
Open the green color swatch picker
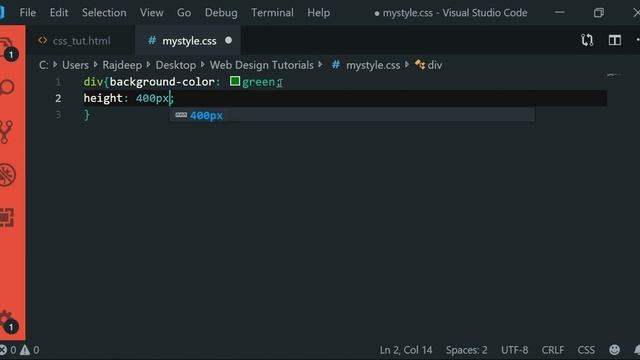pos(235,81)
